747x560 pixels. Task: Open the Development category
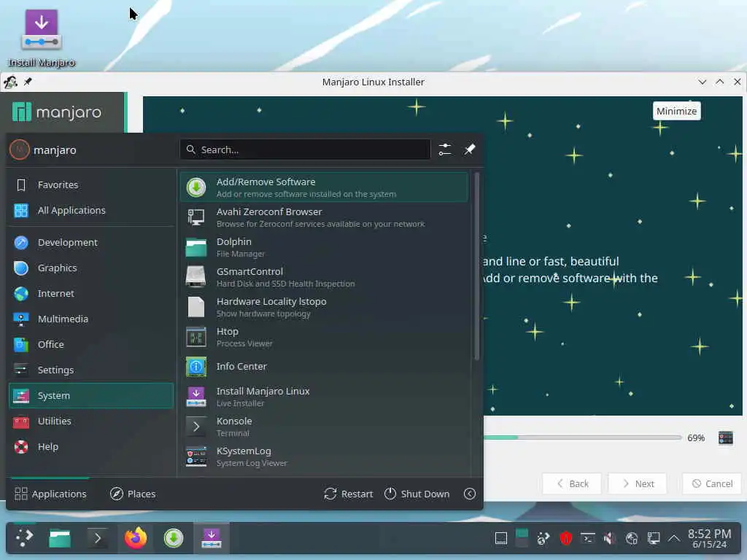point(91,242)
